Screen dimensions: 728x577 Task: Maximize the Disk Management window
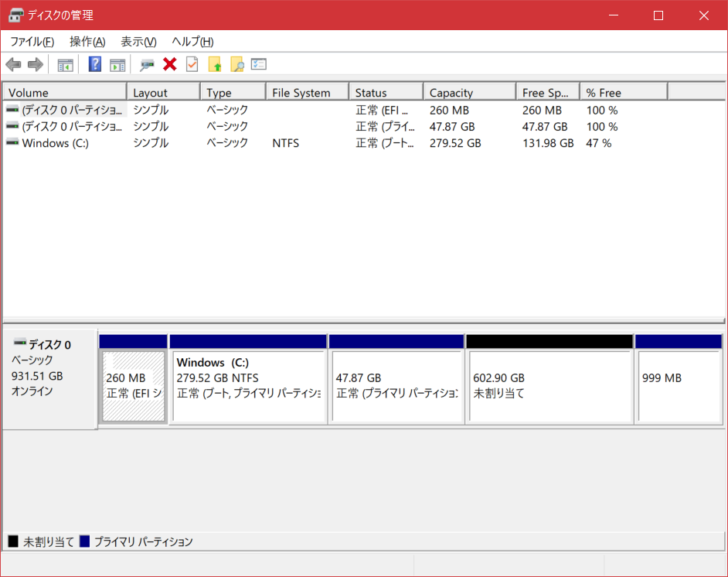tap(658, 15)
